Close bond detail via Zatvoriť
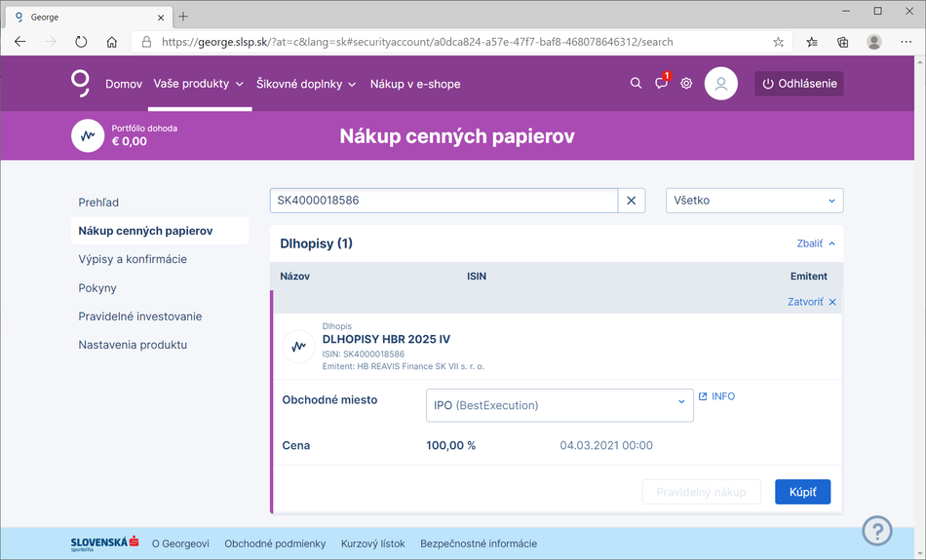This screenshot has width=926, height=560. click(811, 302)
